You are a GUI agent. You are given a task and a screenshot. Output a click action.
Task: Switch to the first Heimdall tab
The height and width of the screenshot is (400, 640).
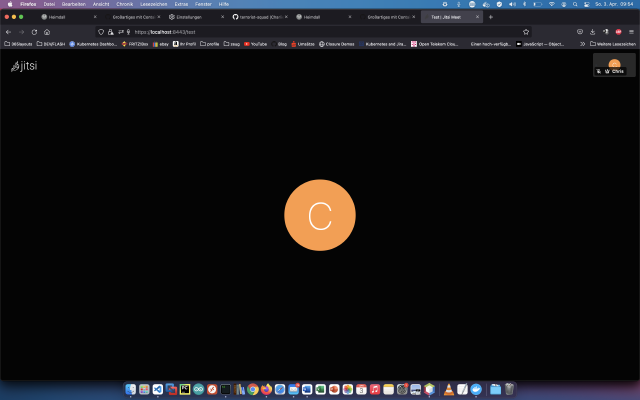point(67,17)
